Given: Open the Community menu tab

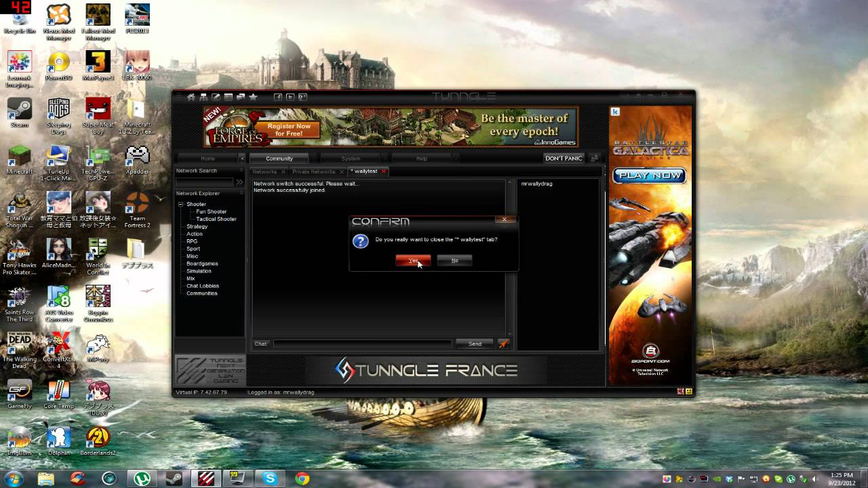Looking at the screenshot, I should (x=279, y=158).
